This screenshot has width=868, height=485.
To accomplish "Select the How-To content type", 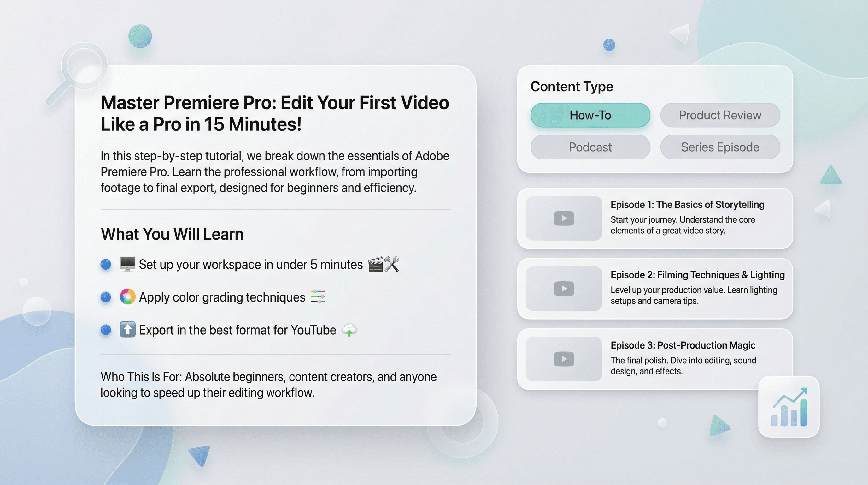I will (590, 115).
